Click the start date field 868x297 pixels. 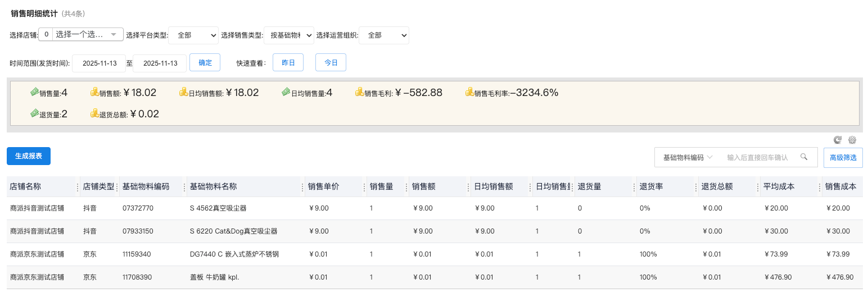(99, 63)
